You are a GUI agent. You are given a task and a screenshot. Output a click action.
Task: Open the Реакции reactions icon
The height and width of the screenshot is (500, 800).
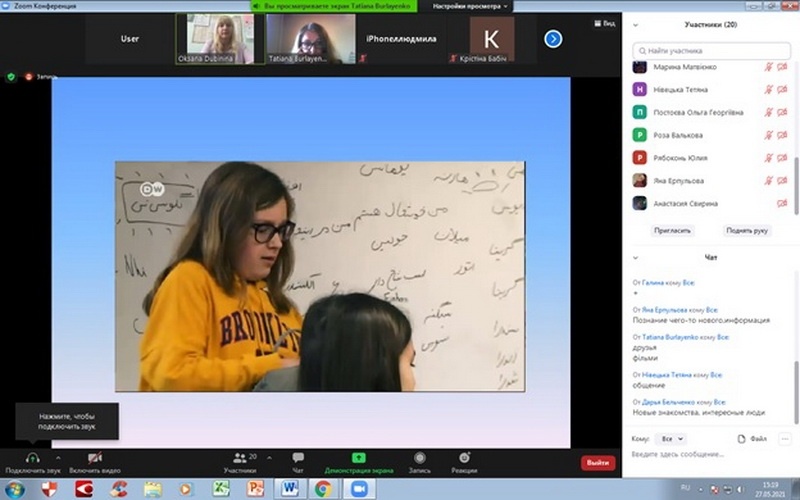click(464, 458)
